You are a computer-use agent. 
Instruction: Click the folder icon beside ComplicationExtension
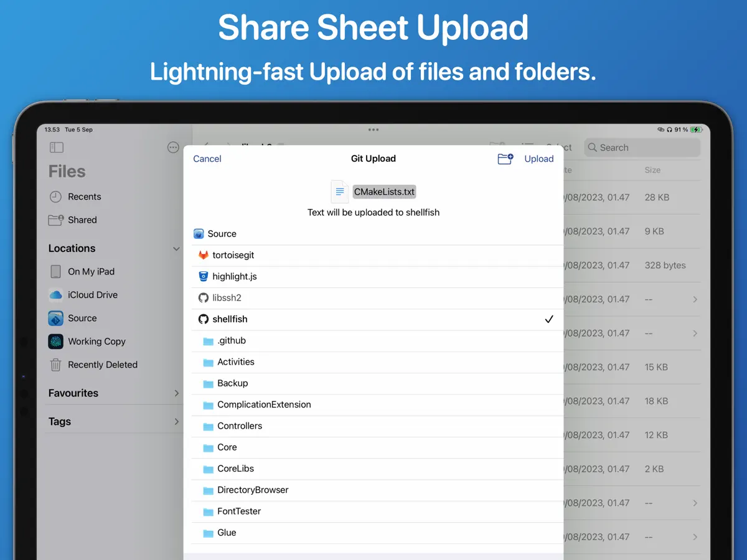pos(209,405)
